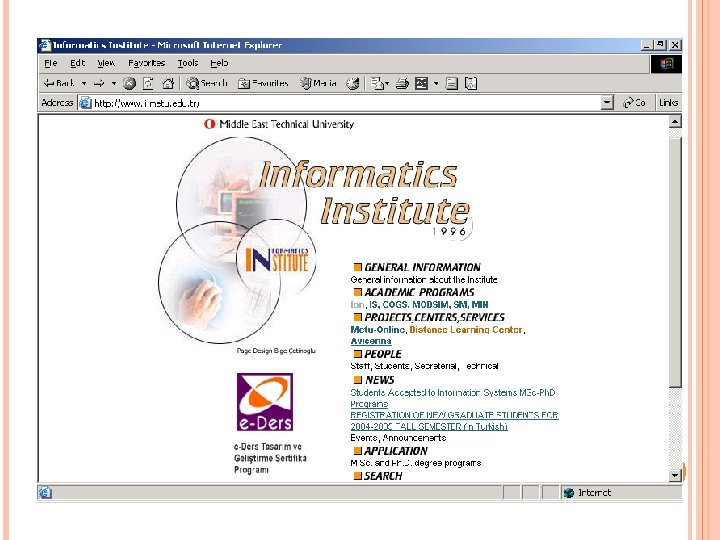
Task: Expand the Links toolbar
Action: click(668, 103)
